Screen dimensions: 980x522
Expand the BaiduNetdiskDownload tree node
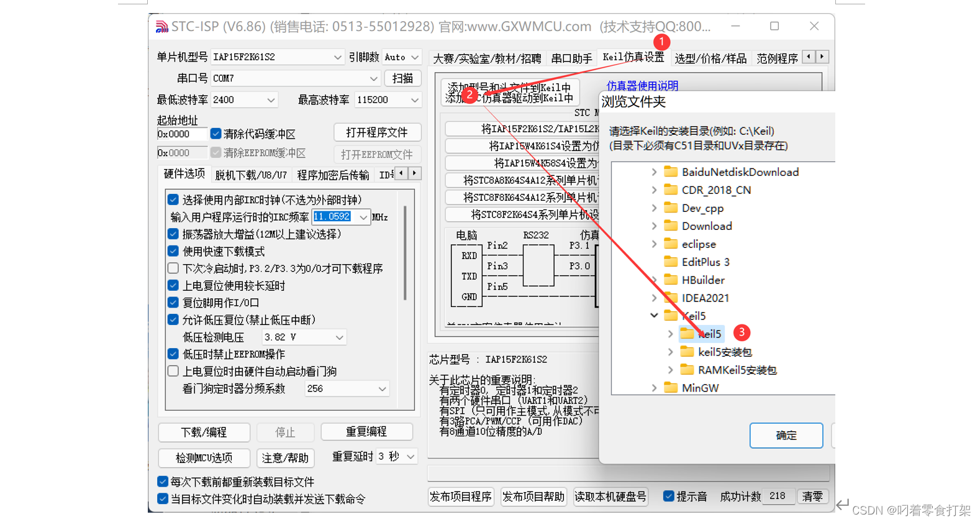click(x=654, y=172)
